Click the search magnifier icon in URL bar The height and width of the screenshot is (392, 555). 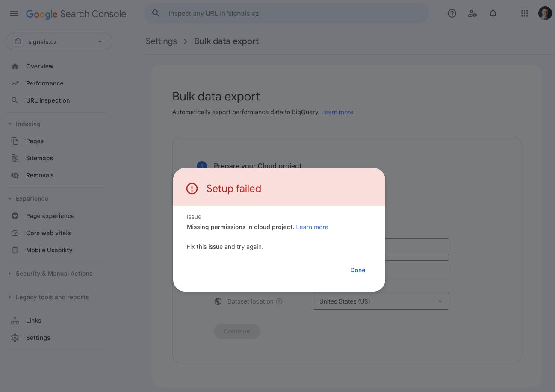pos(156,13)
